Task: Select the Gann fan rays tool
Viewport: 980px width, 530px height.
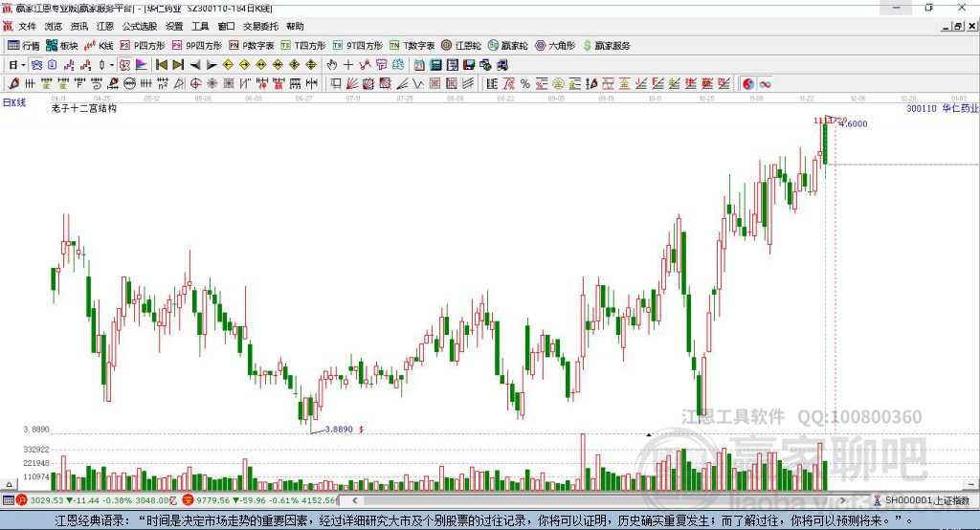Action: [352, 84]
